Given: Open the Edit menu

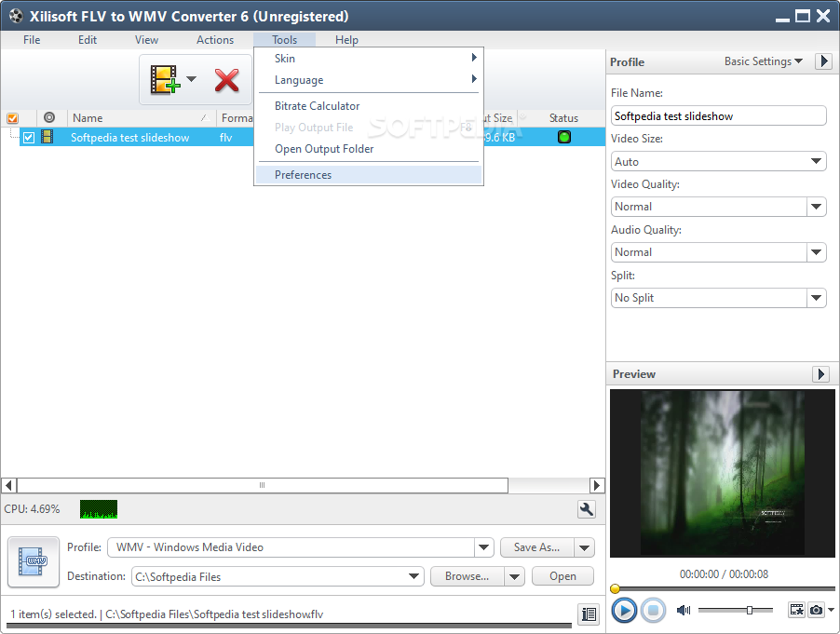Looking at the screenshot, I should [x=88, y=40].
